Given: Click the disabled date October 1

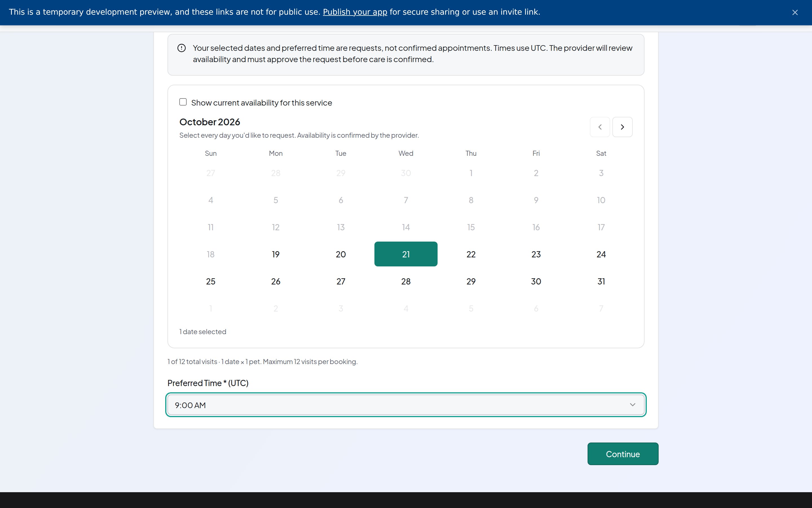Looking at the screenshot, I should pos(471,173).
